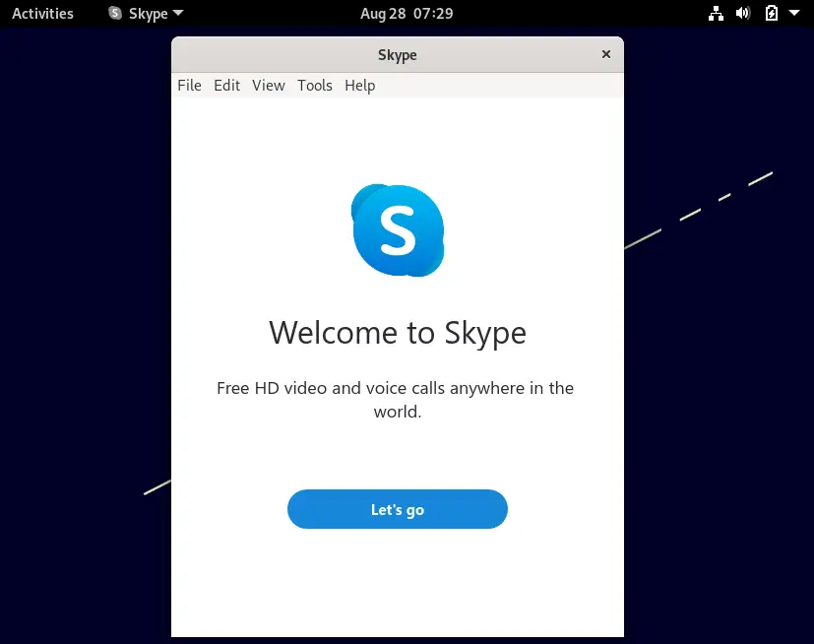Close the Skype window

pyautogui.click(x=606, y=54)
